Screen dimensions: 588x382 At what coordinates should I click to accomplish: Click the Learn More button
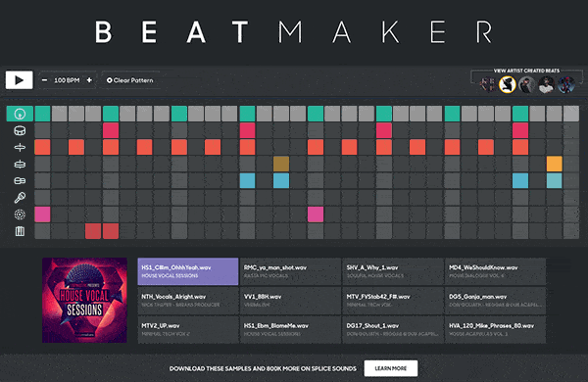(x=391, y=368)
